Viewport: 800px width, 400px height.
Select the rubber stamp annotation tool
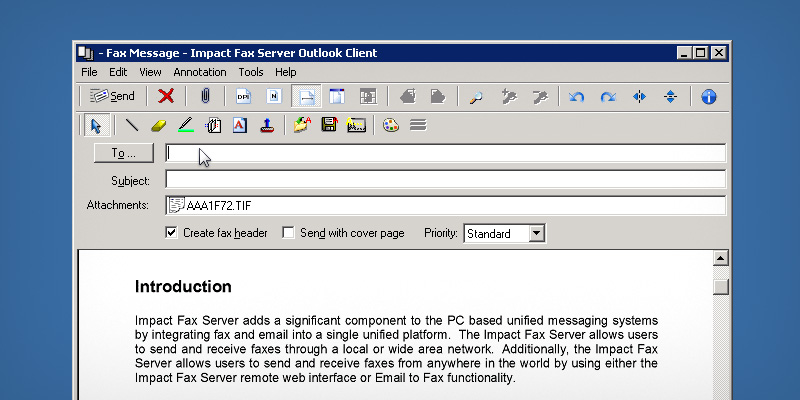267,125
